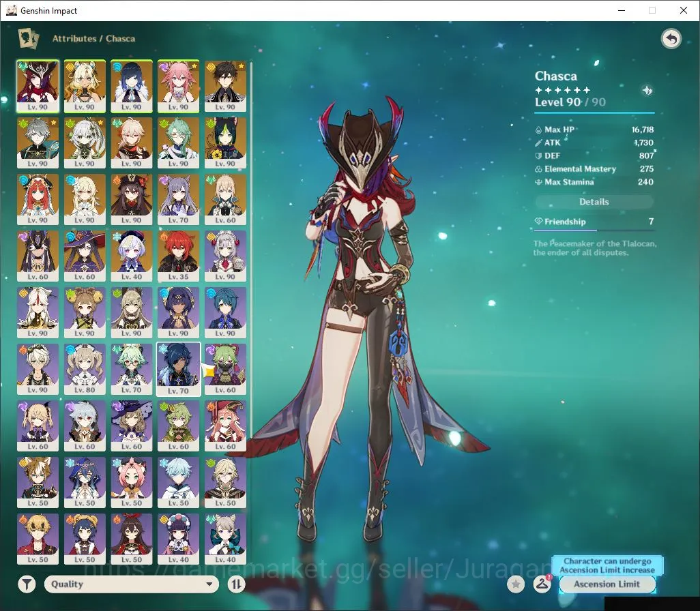Select Cyno's portrait

click(x=38, y=256)
